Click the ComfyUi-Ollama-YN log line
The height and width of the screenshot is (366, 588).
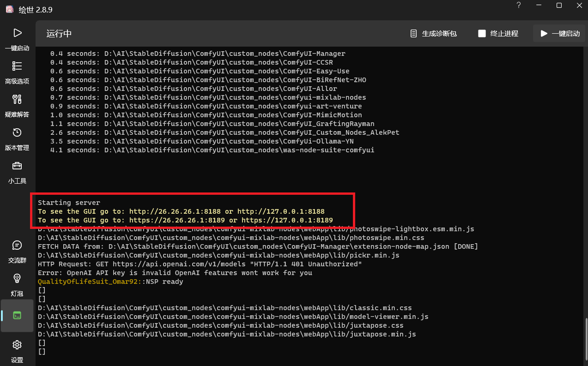pyautogui.click(x=202, y=141)
